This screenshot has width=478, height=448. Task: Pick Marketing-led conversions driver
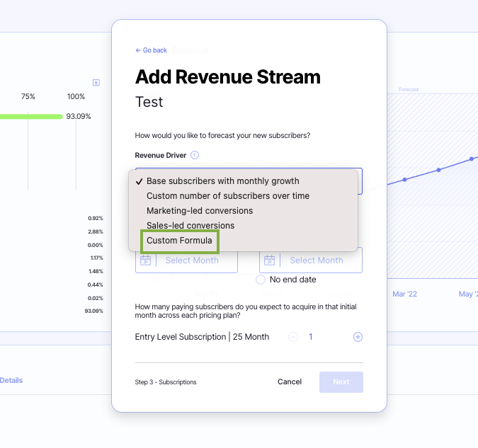click(199, 211)
